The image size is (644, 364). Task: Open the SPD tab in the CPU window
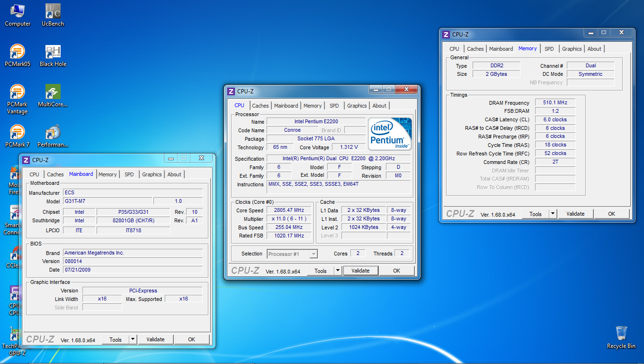coord(334,106)
